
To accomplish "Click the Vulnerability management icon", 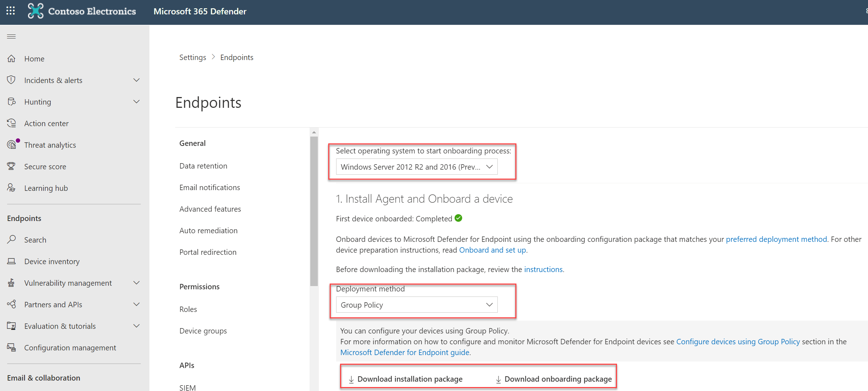I will (11, 282).
